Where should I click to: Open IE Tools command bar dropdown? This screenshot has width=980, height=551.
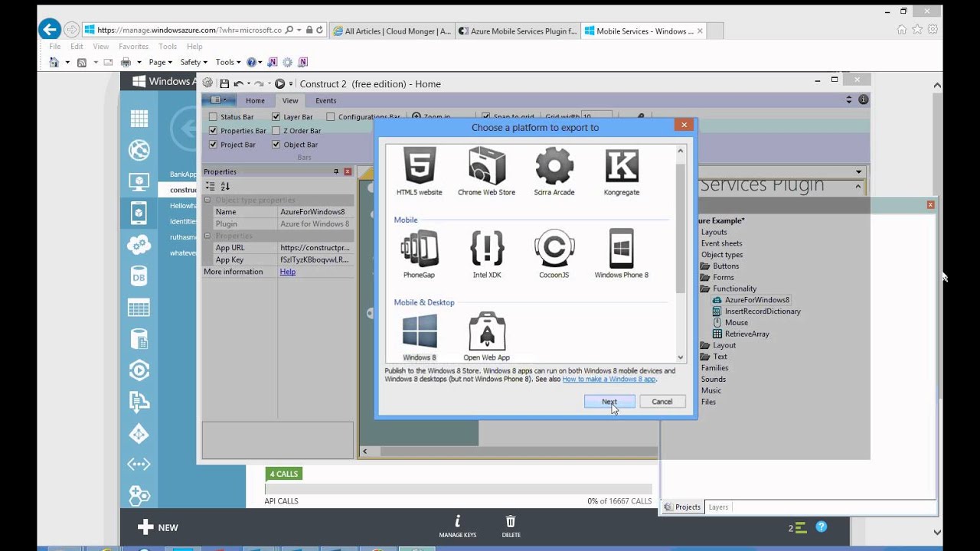tap(228, 62)
